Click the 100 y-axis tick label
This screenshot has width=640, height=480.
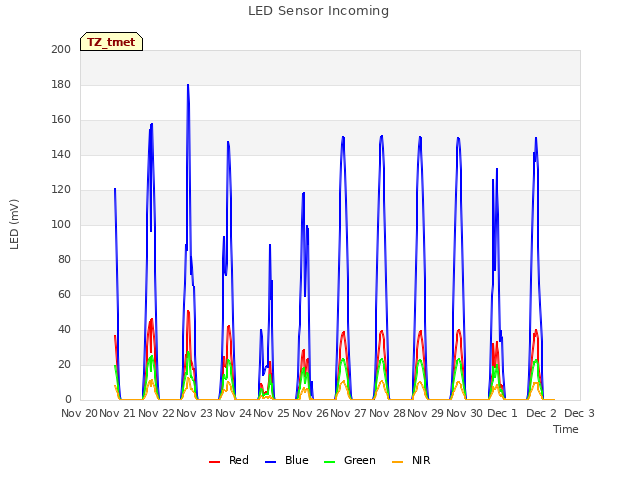61,224
